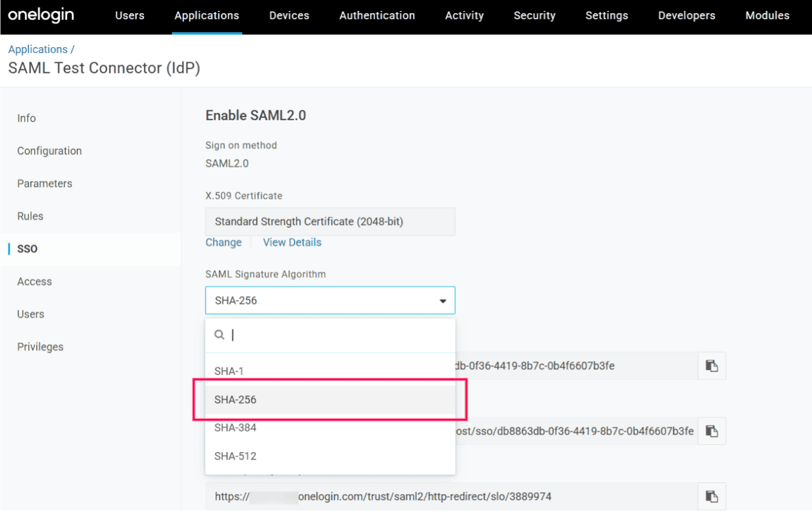
Task: Click the Sign on method label
Action: 241,145
